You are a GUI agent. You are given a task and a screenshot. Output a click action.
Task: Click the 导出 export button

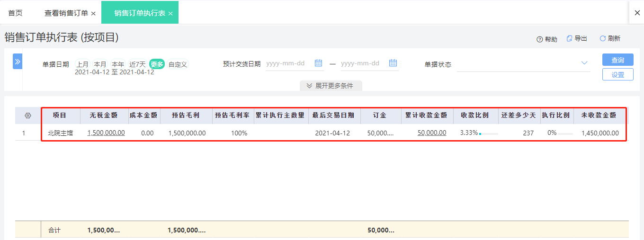(577, 39)
